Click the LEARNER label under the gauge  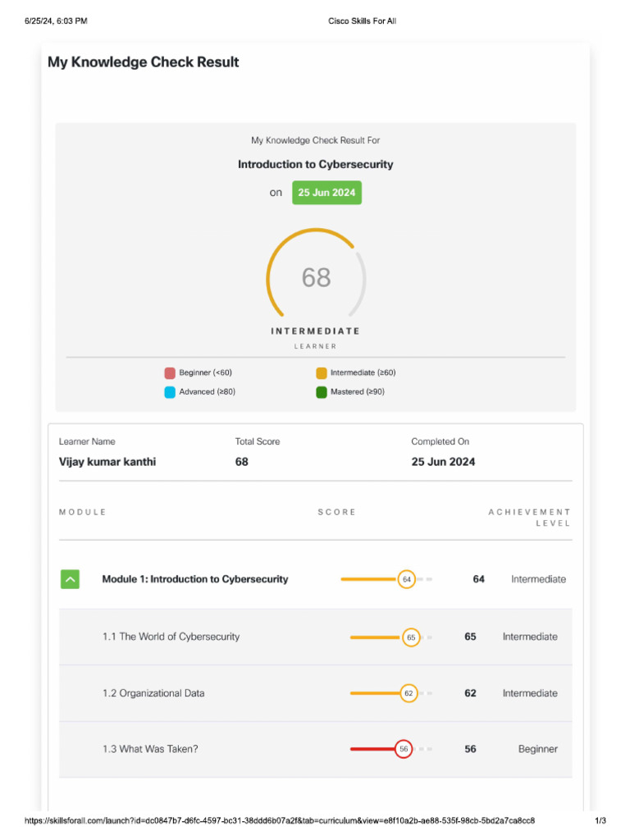316,347
